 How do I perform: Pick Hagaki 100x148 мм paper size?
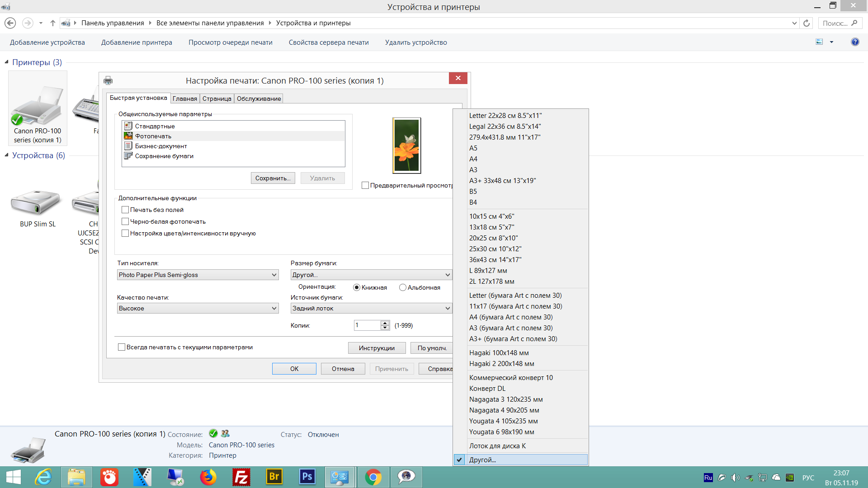[x=521, y=353]
